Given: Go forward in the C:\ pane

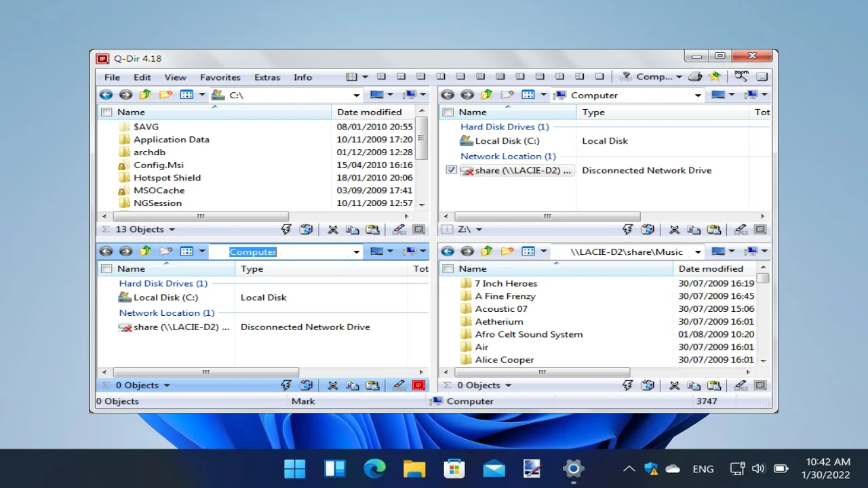Looking at the screenshot, I should [x=125, y=95].
